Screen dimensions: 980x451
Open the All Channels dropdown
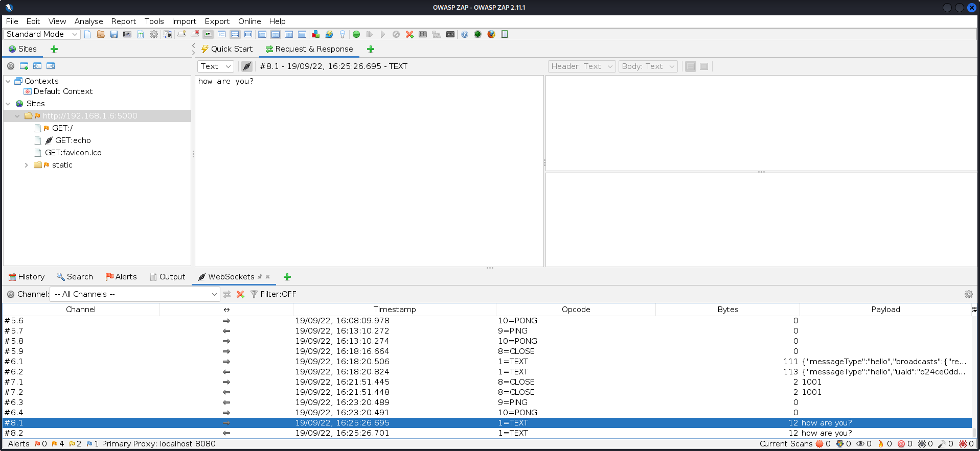pos(135,294)
